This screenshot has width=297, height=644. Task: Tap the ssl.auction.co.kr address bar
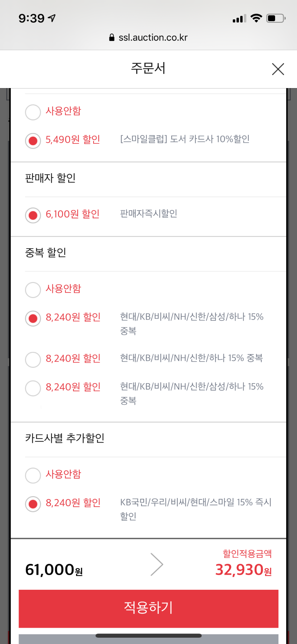point(148,38)
